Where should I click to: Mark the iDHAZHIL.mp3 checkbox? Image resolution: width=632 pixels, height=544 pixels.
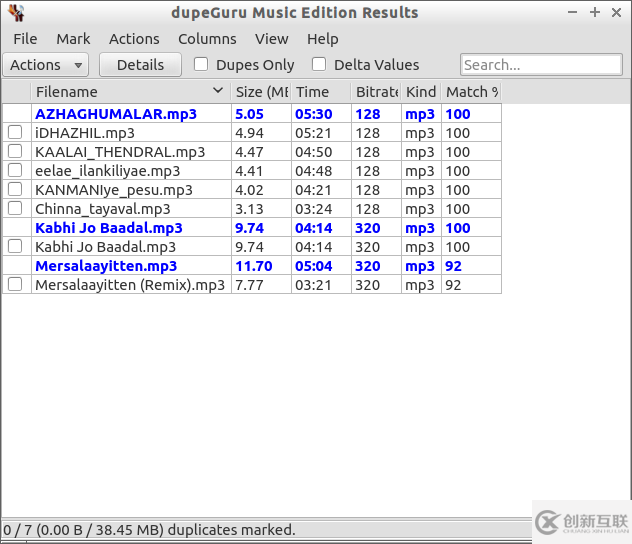click(15, 132)
